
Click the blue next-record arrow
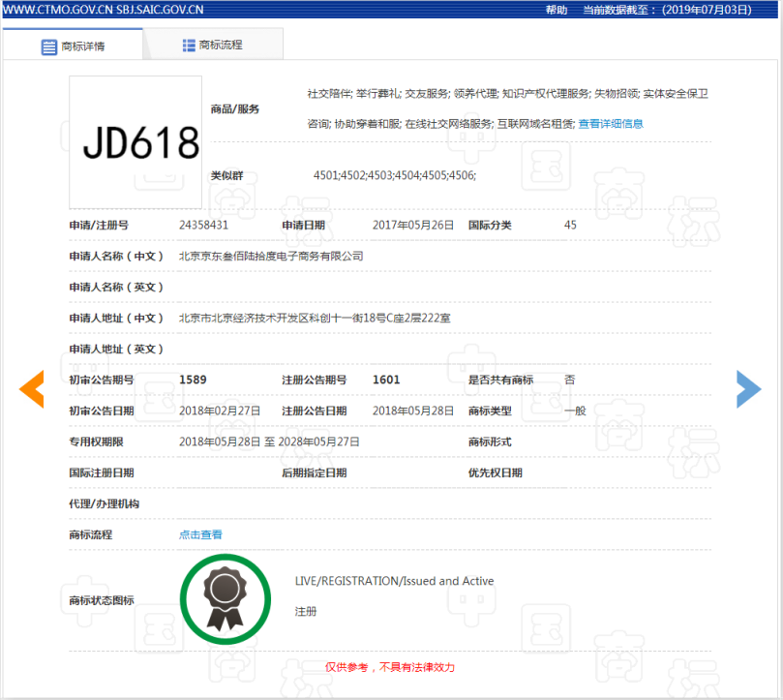click(748, 389)
